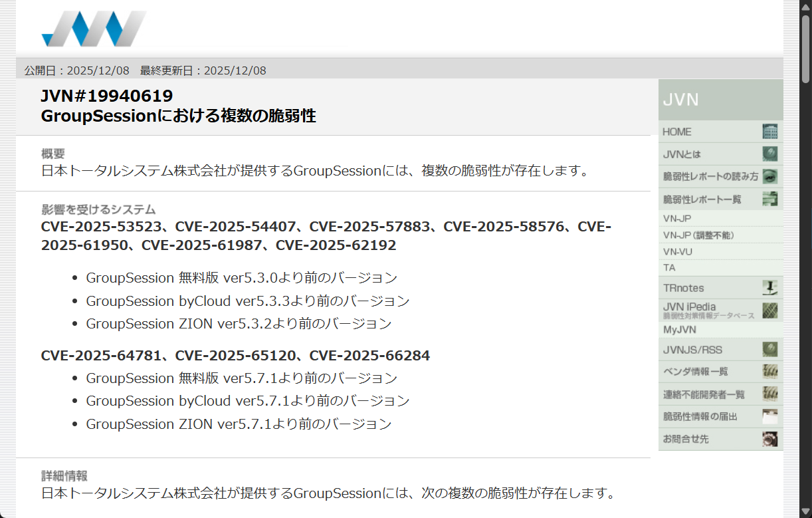Click the icon beside JVNとは
Image resolution: width=812 pixels, height=518 pixels.
point(769,154)
